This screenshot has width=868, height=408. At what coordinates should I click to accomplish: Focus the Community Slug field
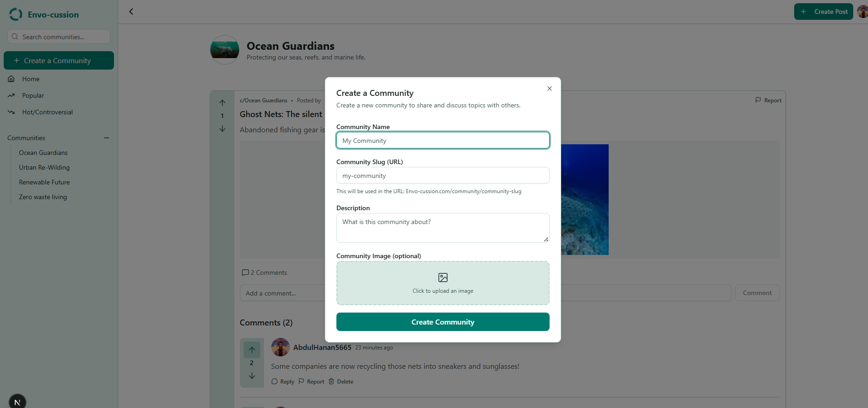pyautogui.click(x=443, y=175)
